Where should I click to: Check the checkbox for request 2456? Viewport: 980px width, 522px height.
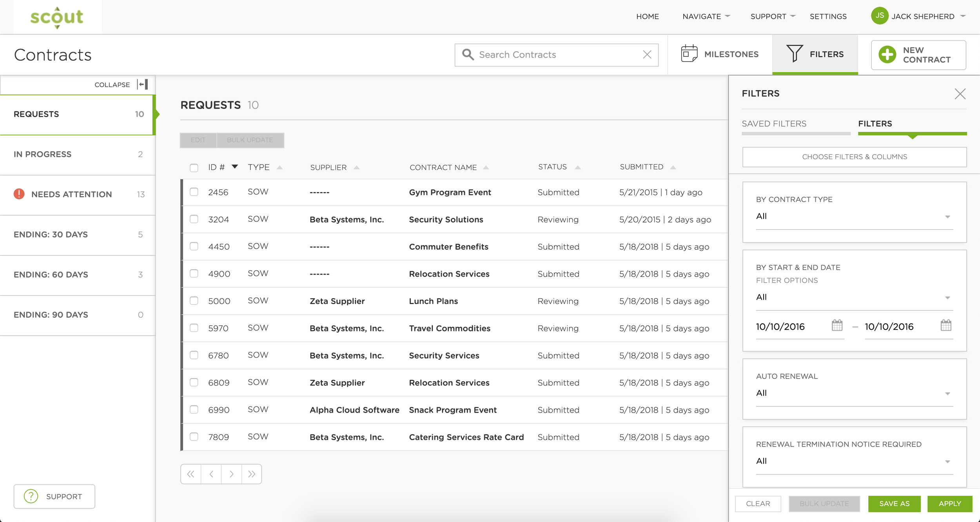[x=194, y=192]
